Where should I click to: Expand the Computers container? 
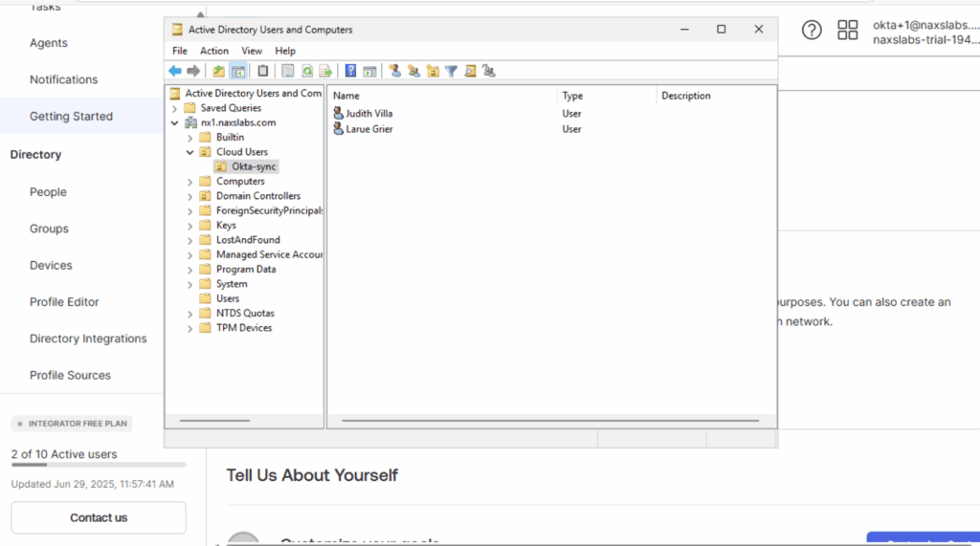tap(190, 182)
